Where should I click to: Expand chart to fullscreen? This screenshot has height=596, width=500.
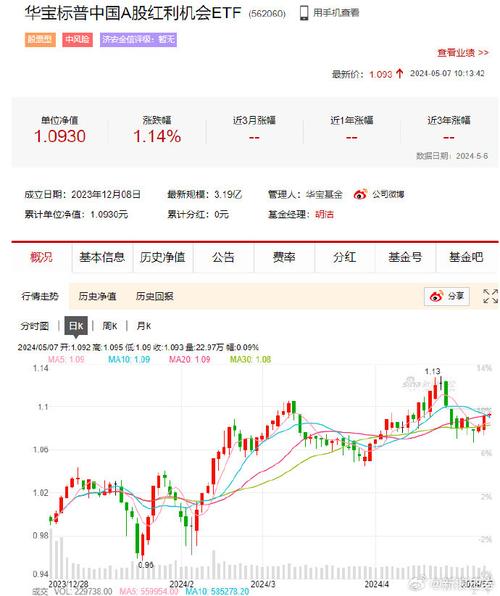(x=490, y=296)
